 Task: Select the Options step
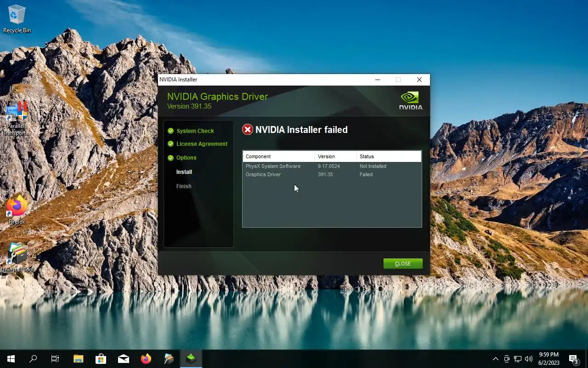tap(186, 158)
